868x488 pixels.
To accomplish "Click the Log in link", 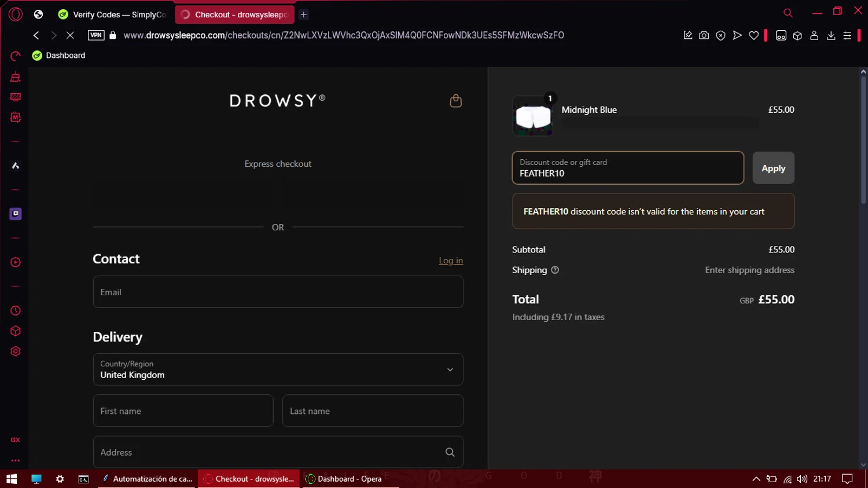I will [451, 260].
